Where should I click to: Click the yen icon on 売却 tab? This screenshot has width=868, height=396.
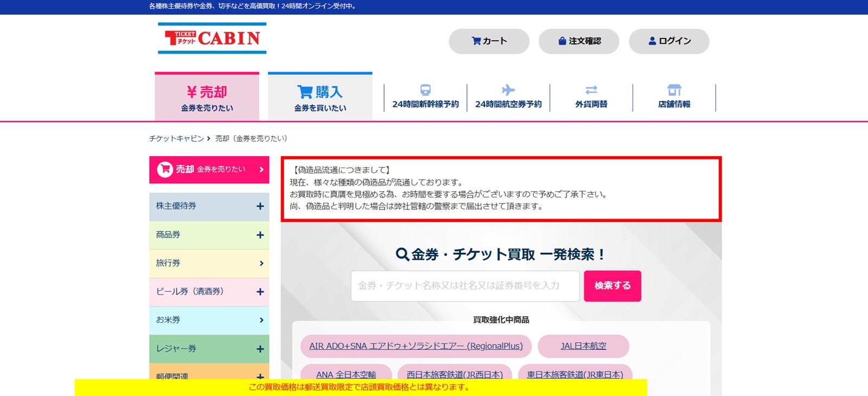point(192,92)
